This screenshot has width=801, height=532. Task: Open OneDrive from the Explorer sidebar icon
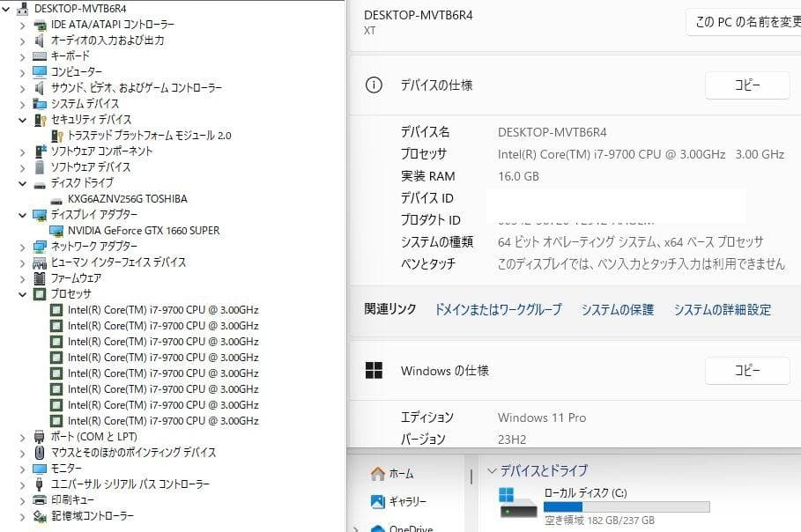377,528
